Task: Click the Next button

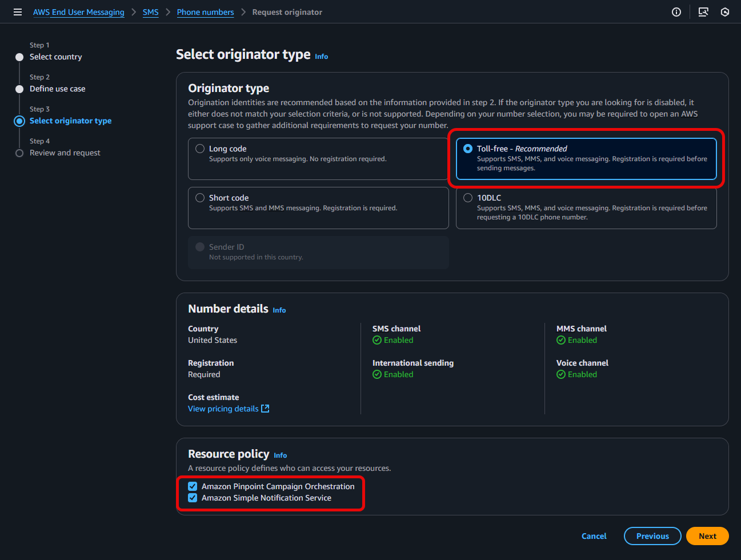Action: 707,536
